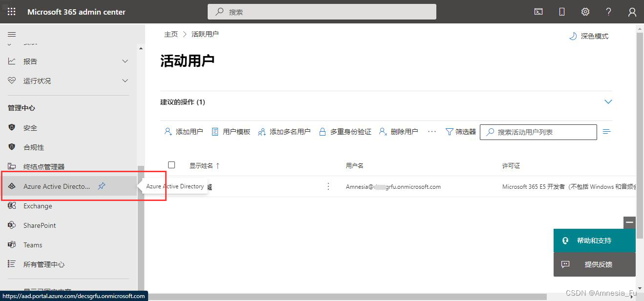The image size is (644, 301).
Task: Click the 终结点管理器 icon
Action: (x=12, y=166)
